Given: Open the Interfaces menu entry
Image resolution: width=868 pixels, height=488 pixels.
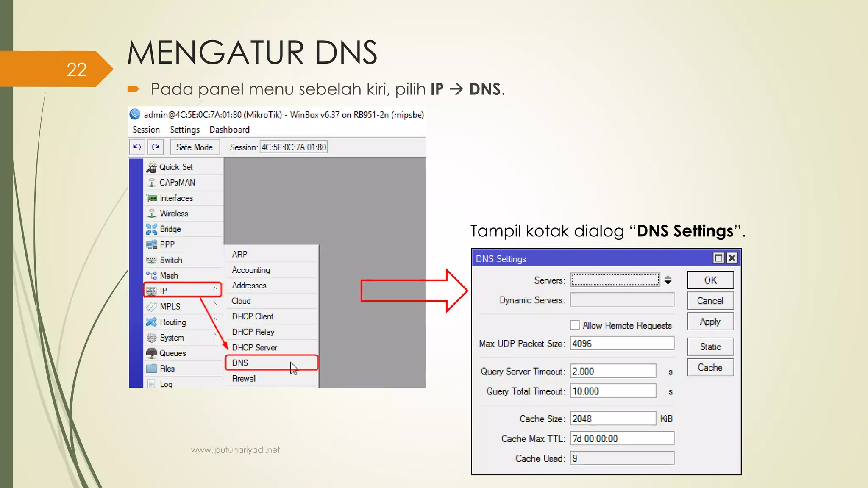Looking at the screenshot, I should (184, 198).
